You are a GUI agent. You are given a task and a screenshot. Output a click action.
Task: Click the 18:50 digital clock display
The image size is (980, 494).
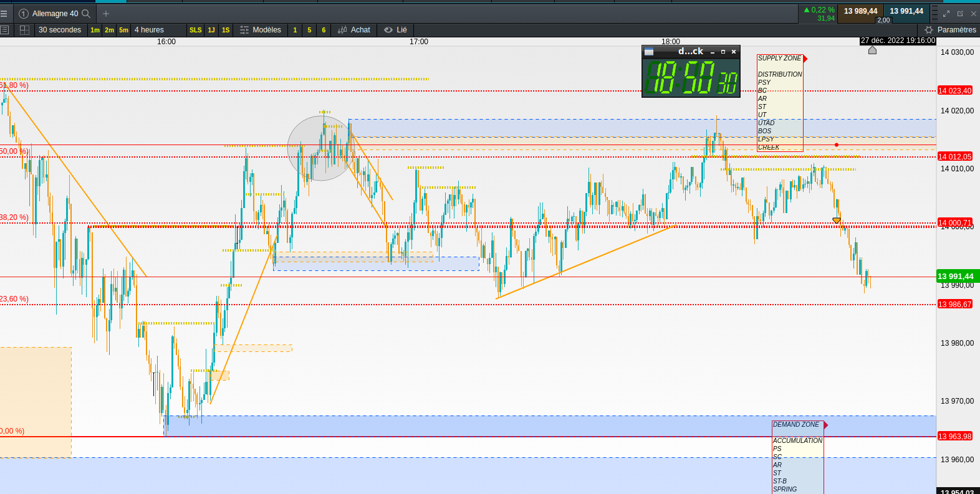point(691,78)
